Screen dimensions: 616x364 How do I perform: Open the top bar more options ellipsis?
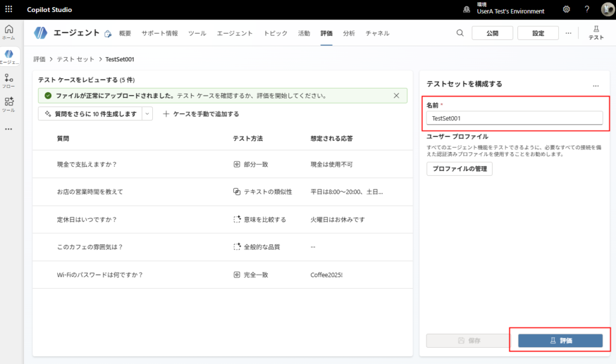pyautogui.click(x=568, y=33)
